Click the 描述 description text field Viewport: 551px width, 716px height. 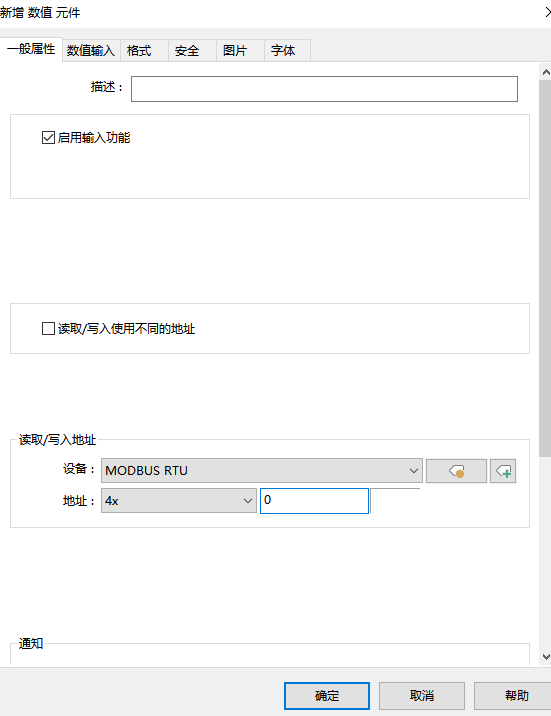[x=324, y=89]
